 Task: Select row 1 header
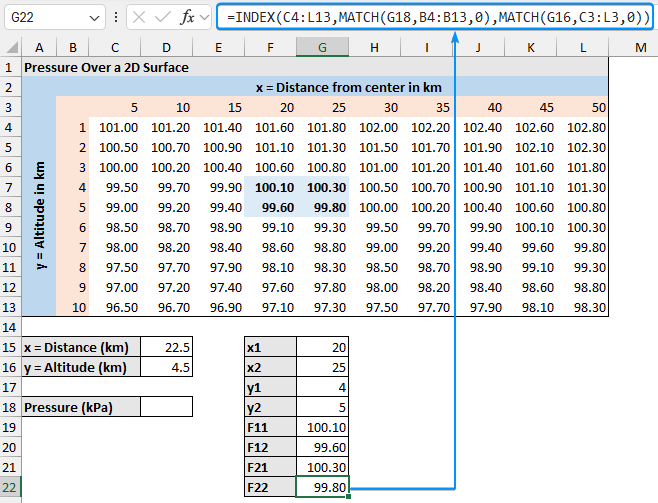pyautogui.click(x=10, y=67)
